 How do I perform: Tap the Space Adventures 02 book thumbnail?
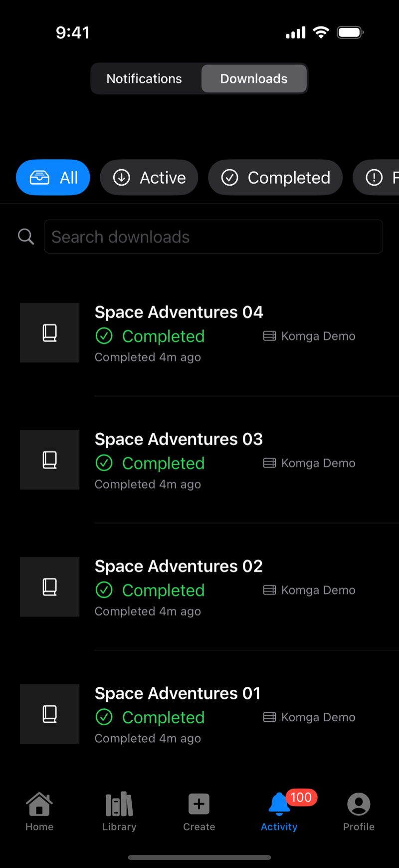pos(50,586)
